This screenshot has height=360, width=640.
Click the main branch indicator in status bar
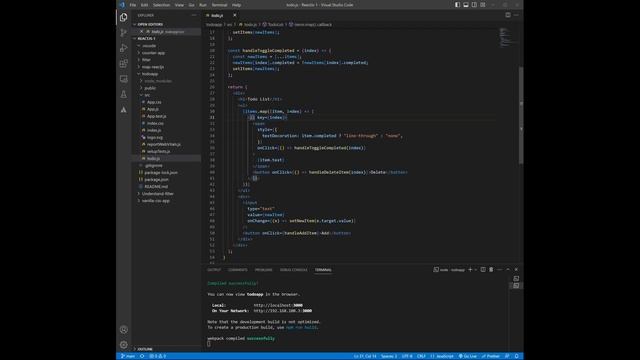(x=128, y=356)
